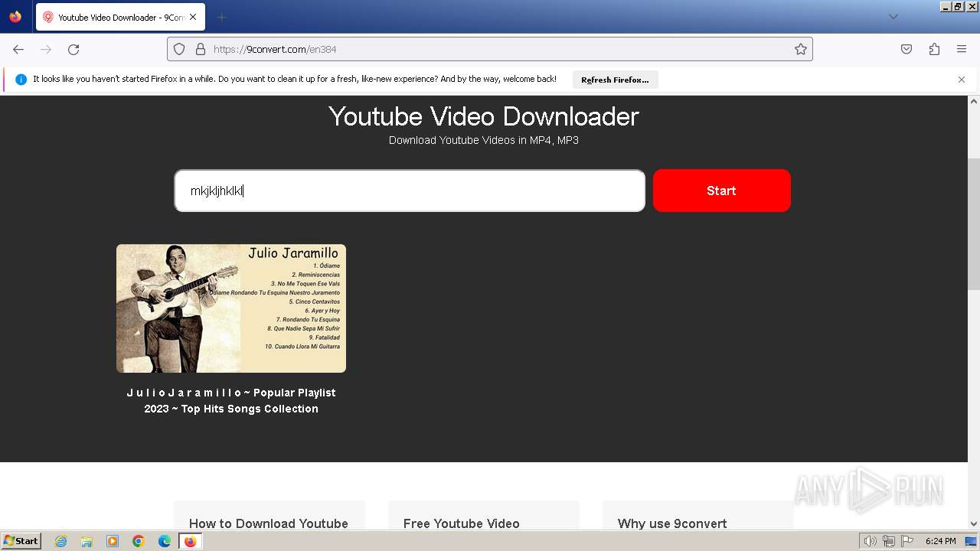This screenshot has width=980, height=551.
Task: Launch Microsoft Edge from taskbar
Action: coord(165,541)
